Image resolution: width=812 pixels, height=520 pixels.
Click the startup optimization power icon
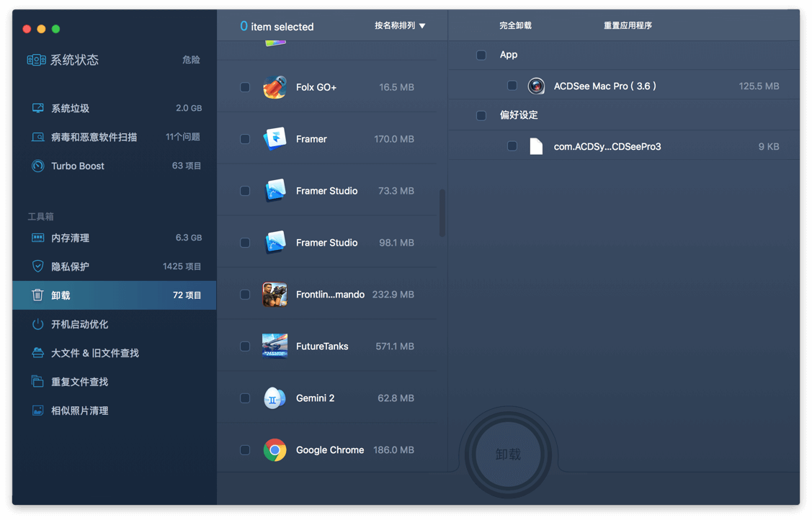click(37, 324)
